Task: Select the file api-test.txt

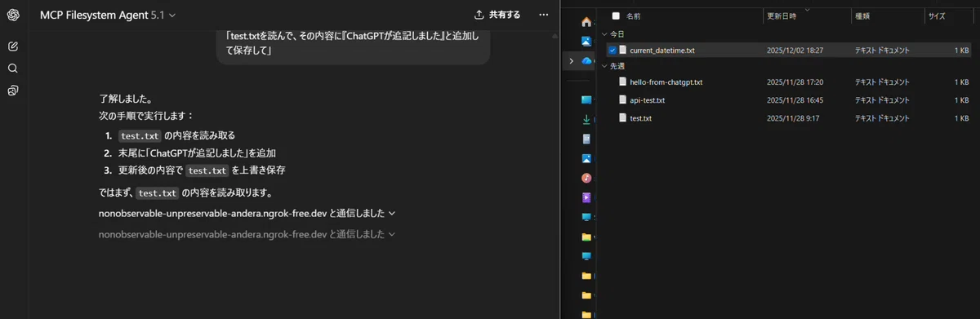Action: coord(648,100)
